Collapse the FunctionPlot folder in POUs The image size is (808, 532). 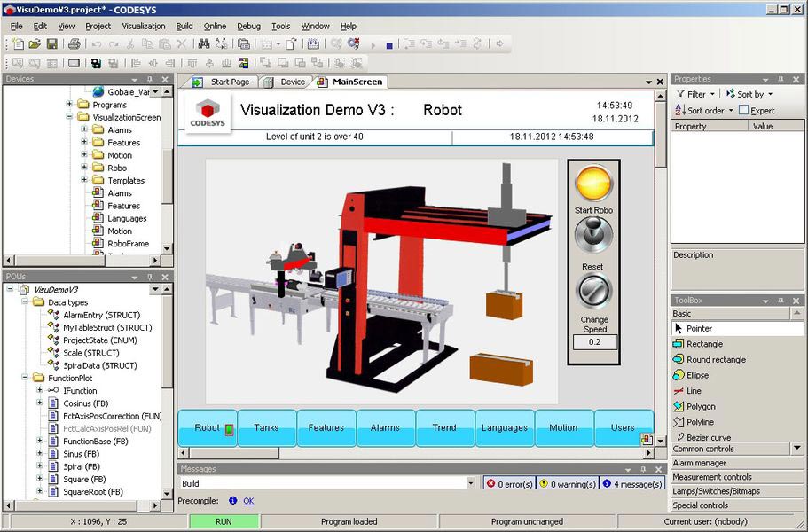(x=25, y=378)
